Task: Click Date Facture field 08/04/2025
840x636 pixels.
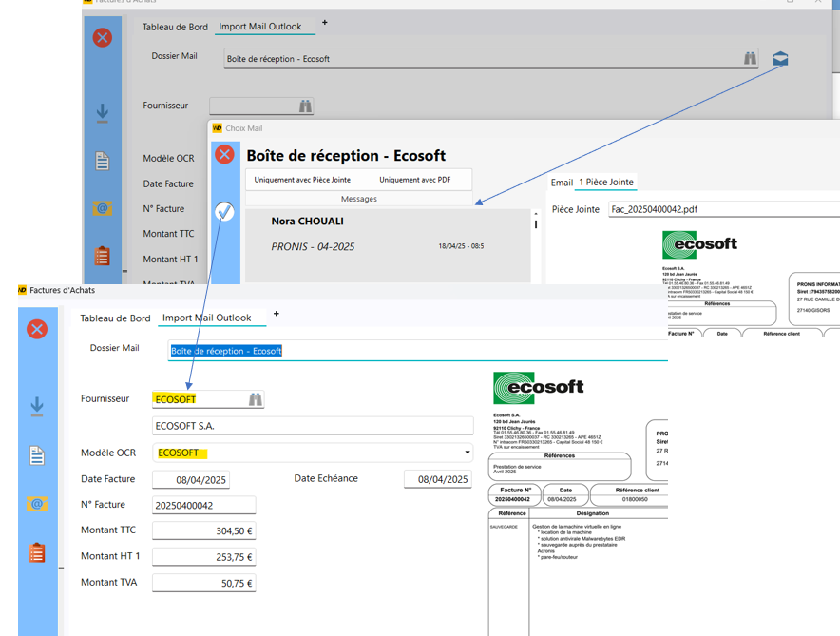Action: [x=191, y=479]
